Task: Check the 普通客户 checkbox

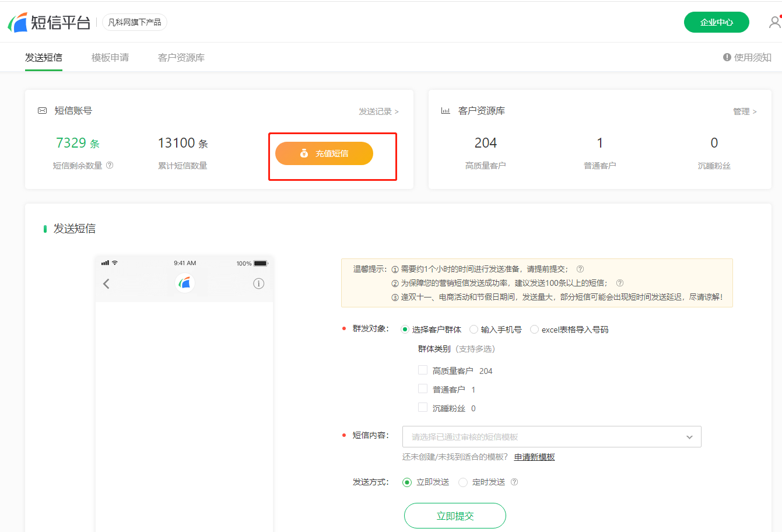Action: [423, 389]
